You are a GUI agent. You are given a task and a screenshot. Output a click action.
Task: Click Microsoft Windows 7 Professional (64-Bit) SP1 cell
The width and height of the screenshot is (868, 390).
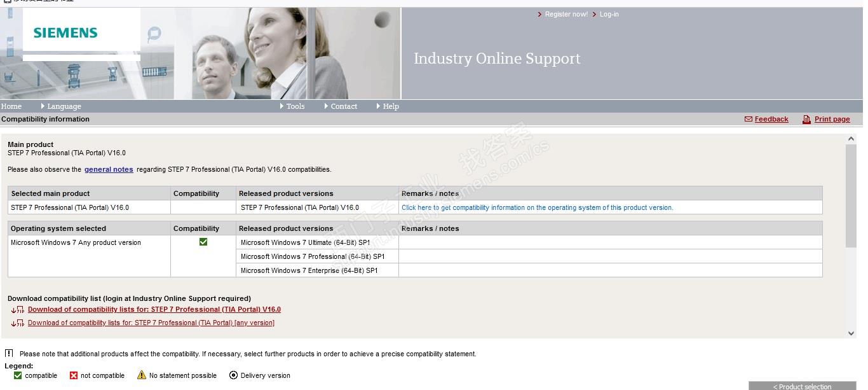coord(317,256)
